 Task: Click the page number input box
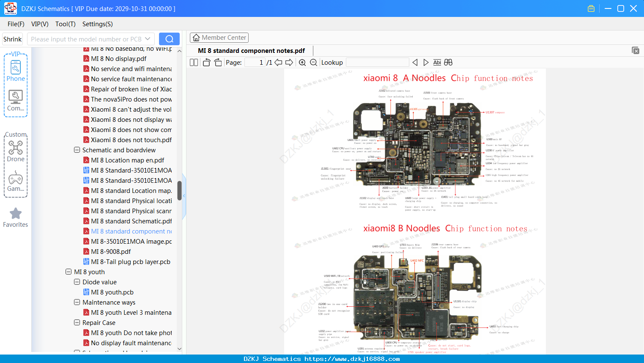click(255, 63)
